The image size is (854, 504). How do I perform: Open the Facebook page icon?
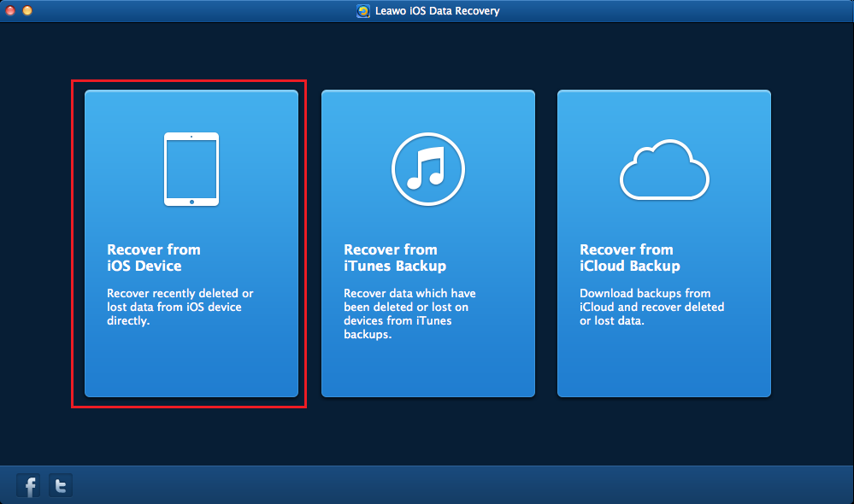point(30,486)
